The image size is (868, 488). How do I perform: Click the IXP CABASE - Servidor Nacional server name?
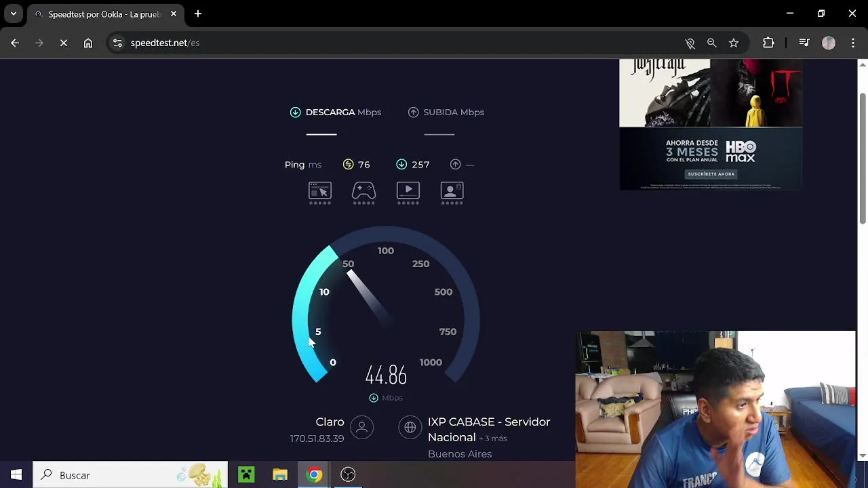pyautogui.click(x=489, y=429)
